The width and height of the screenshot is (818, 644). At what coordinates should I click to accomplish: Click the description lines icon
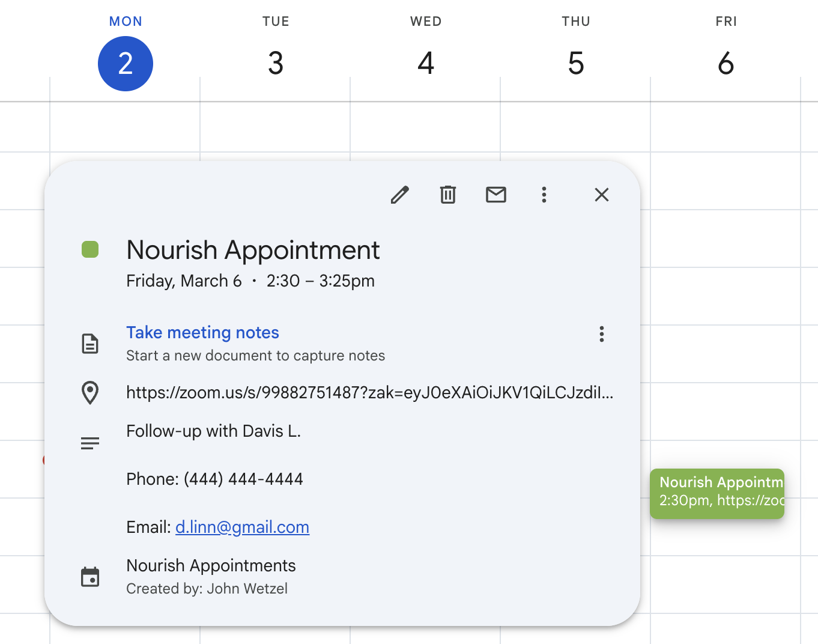[x=90, y=443]
